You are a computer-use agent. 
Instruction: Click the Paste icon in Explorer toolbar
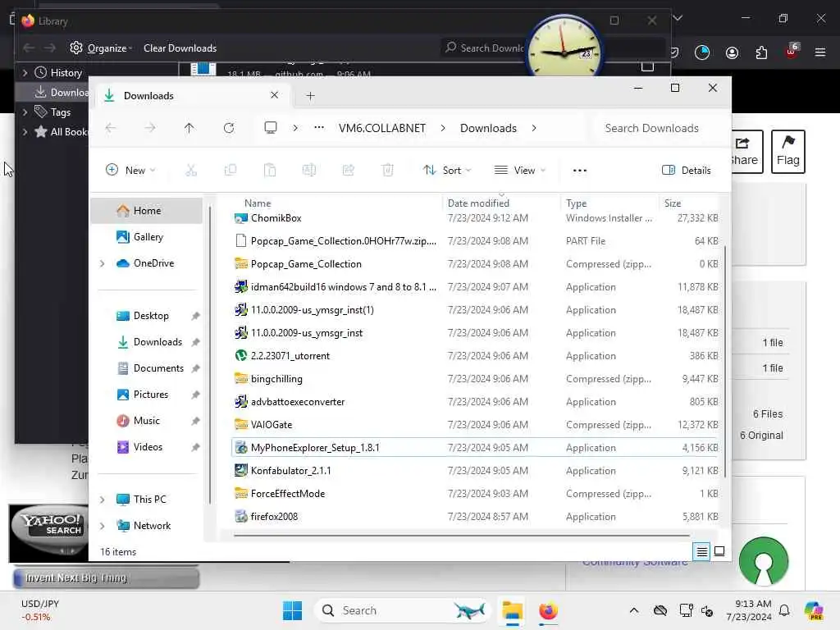(x=270, y=171)
